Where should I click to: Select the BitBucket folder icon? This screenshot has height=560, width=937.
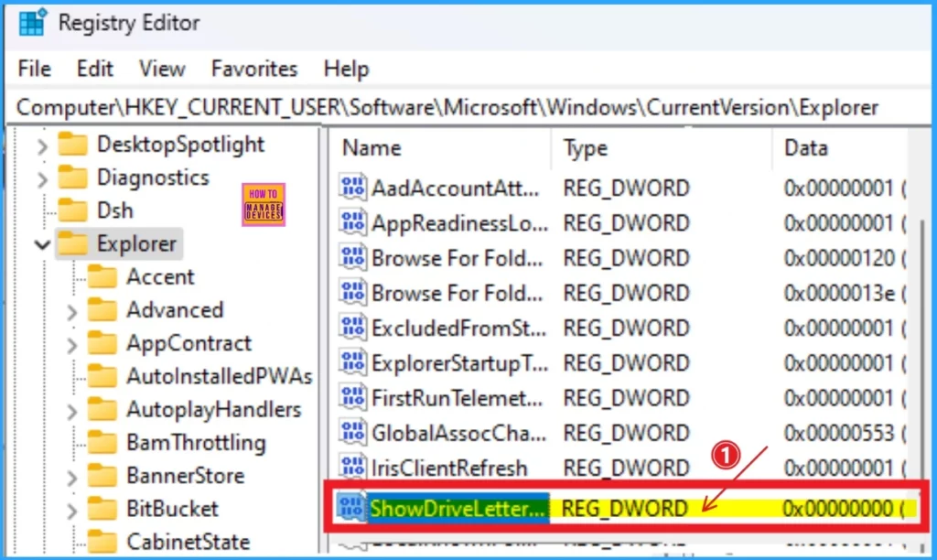click(102, 509)
